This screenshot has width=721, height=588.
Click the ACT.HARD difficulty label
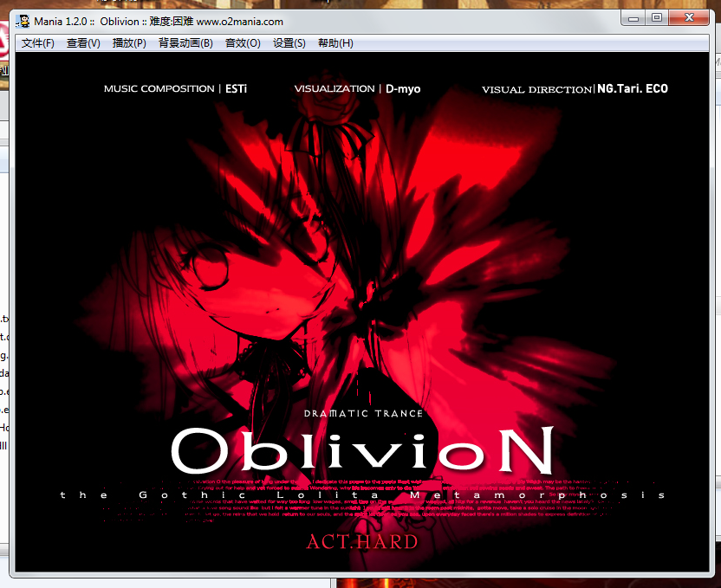(x=361, y=543)
